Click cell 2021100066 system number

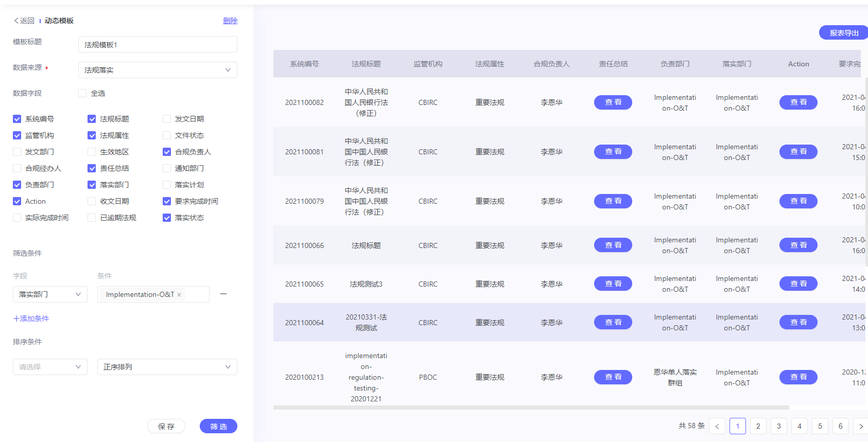[x=304, y=245]
